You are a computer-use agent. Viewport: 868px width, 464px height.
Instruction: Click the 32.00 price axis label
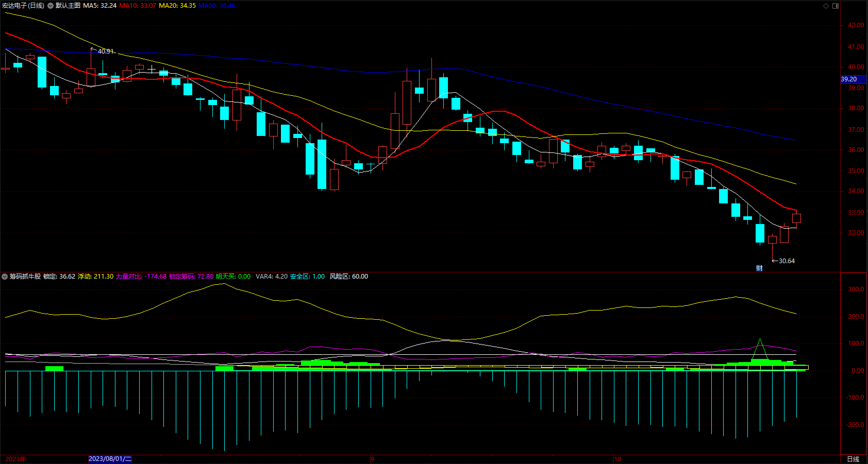(x=856, y=233)
